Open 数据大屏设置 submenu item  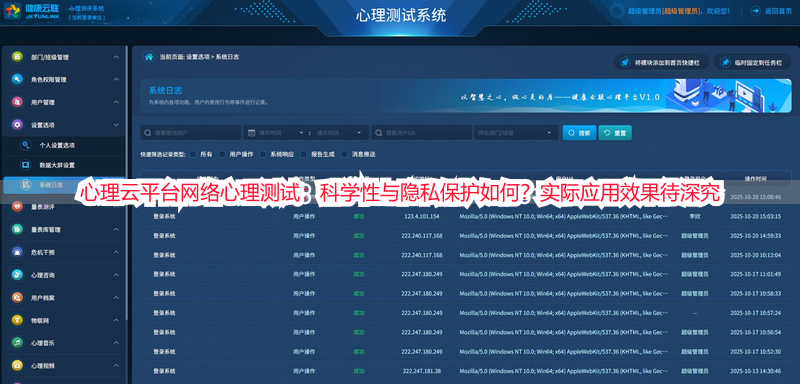point(57,165)
